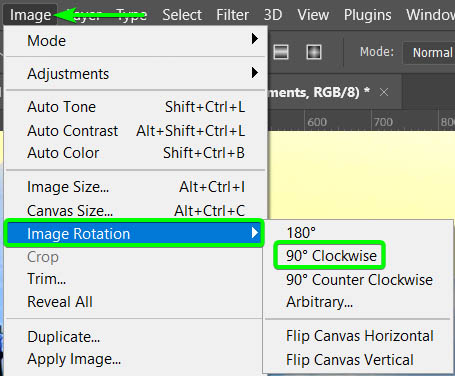The image size is (455, 376).
Task: Open the Plugins menu
Action: point(367,15)
